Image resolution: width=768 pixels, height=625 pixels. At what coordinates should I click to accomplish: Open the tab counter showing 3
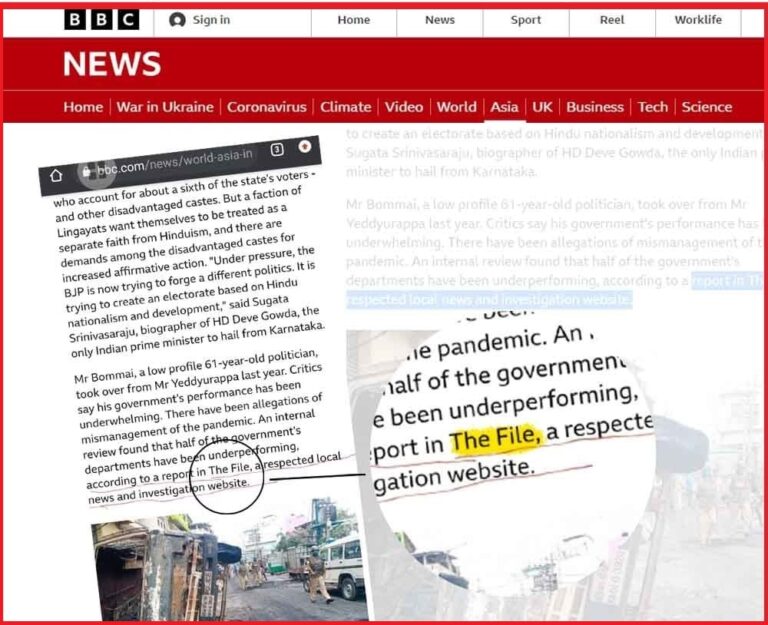coord(277,150)
